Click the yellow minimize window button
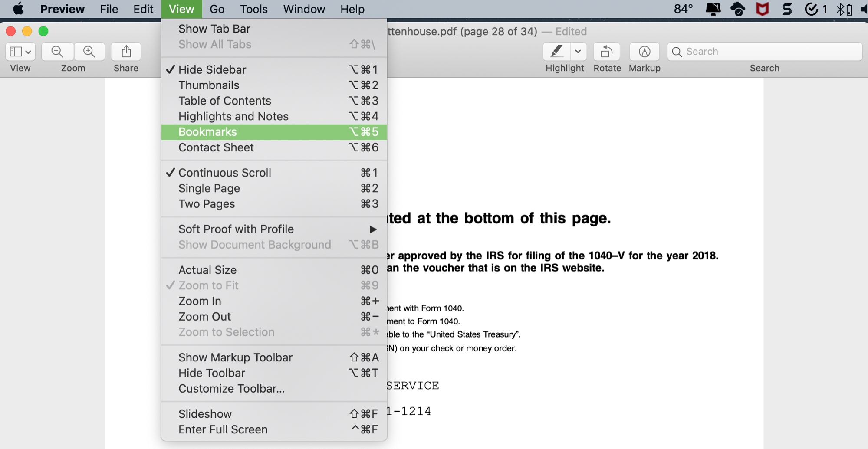This screenshot has height=449, width=868. coord(27,31)
